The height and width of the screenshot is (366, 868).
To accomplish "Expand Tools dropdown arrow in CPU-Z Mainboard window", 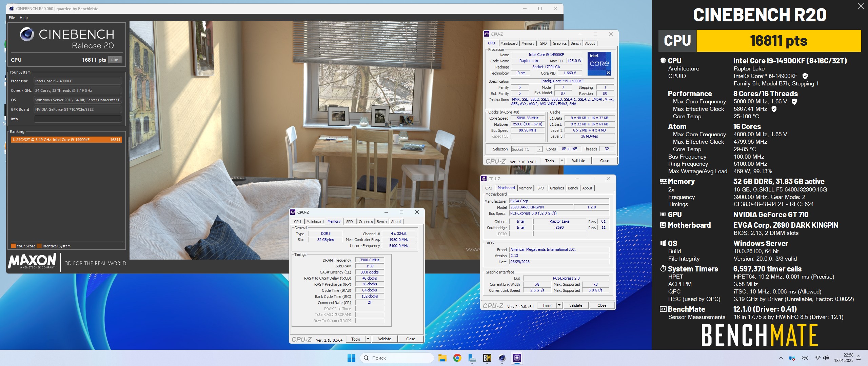I will click(x=559, y=306).
